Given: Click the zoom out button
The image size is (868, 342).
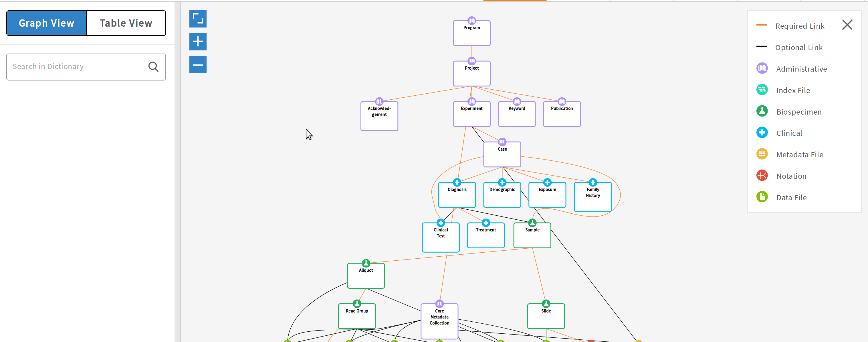Looking at the screenshot, I should (198, 65).
